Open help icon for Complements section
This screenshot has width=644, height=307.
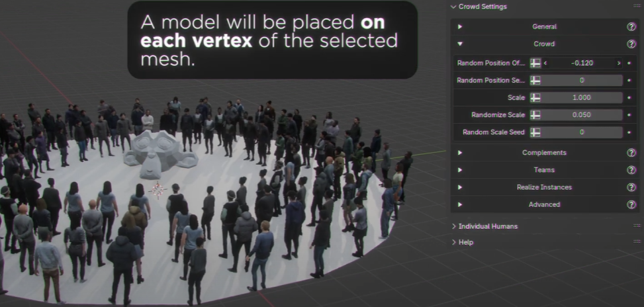click(631, 153)
